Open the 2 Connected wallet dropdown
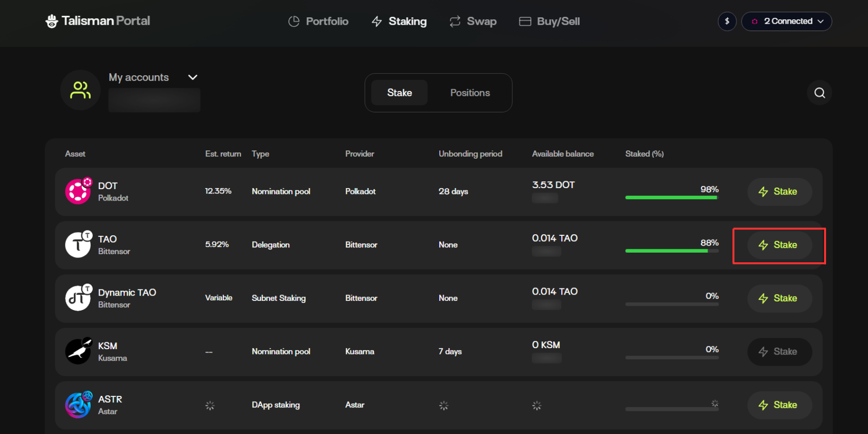 [x=787, y=21]
